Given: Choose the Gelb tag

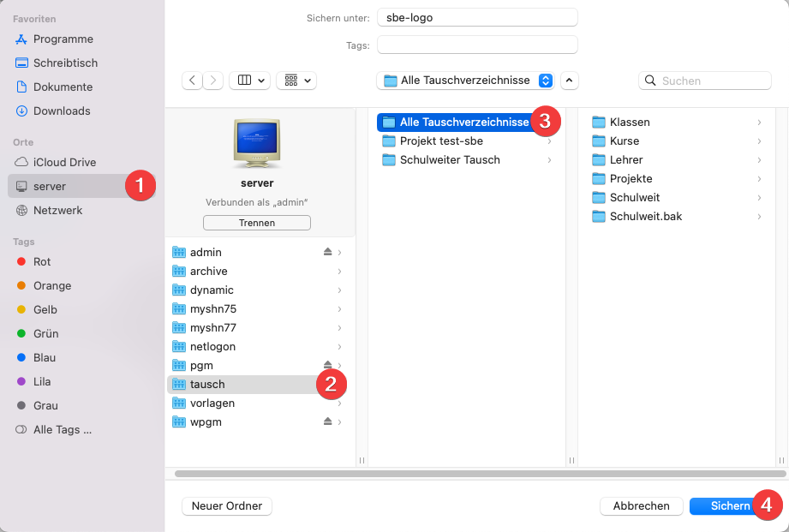Looking at the screenshot, I should pyautogui.click(x=37, y=309).
